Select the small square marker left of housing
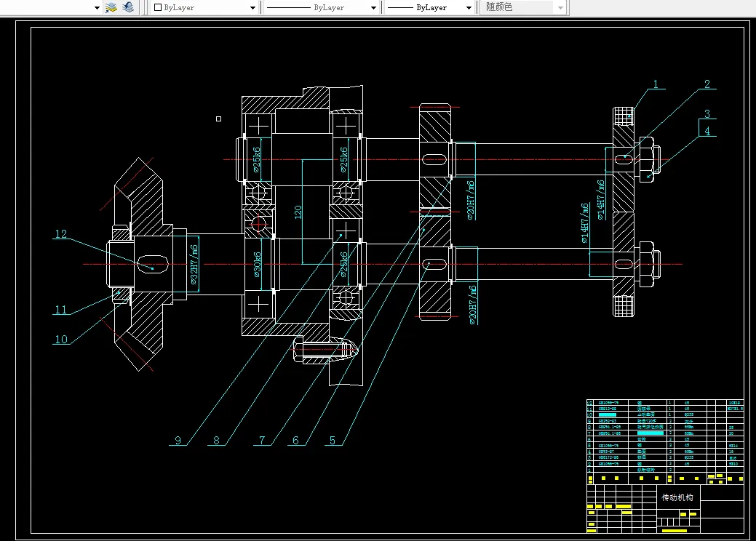 [x=218, y=118]
